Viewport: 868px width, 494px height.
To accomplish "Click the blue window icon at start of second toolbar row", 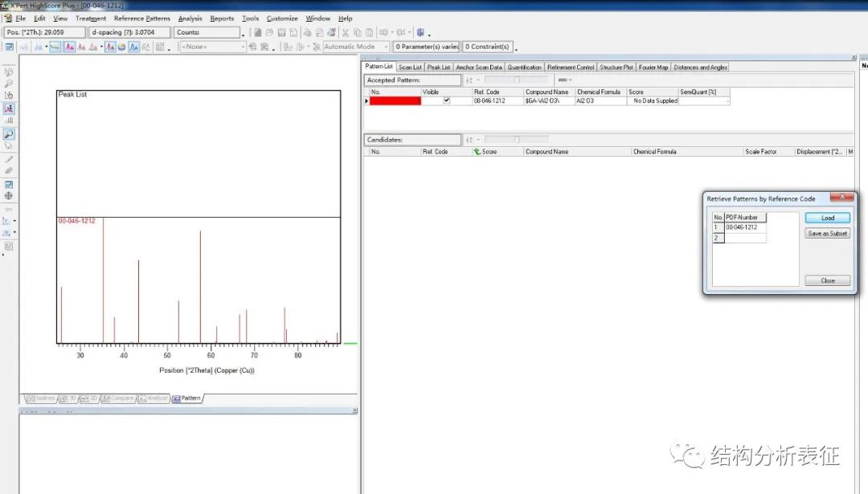I will coord(10,47).
